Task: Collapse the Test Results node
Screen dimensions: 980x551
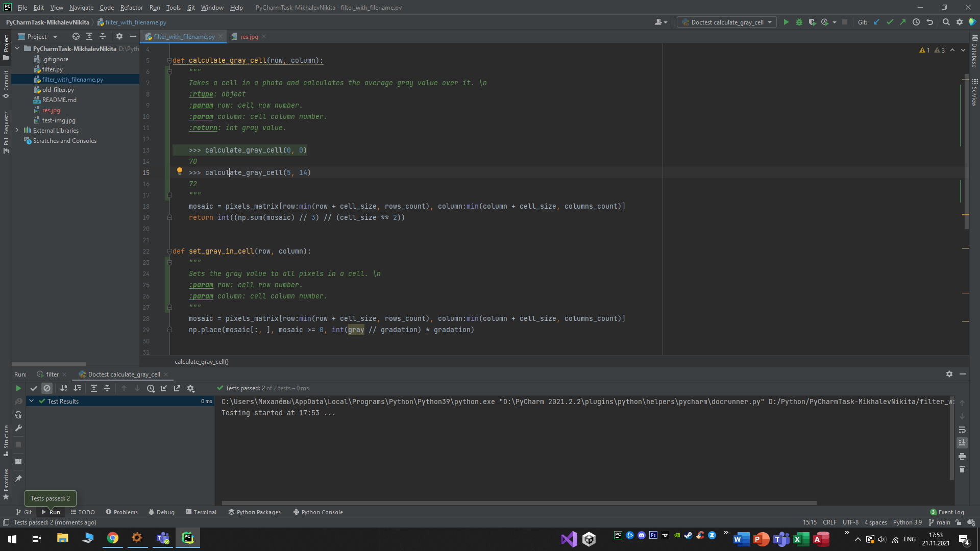Action: (x=32, y=401)
